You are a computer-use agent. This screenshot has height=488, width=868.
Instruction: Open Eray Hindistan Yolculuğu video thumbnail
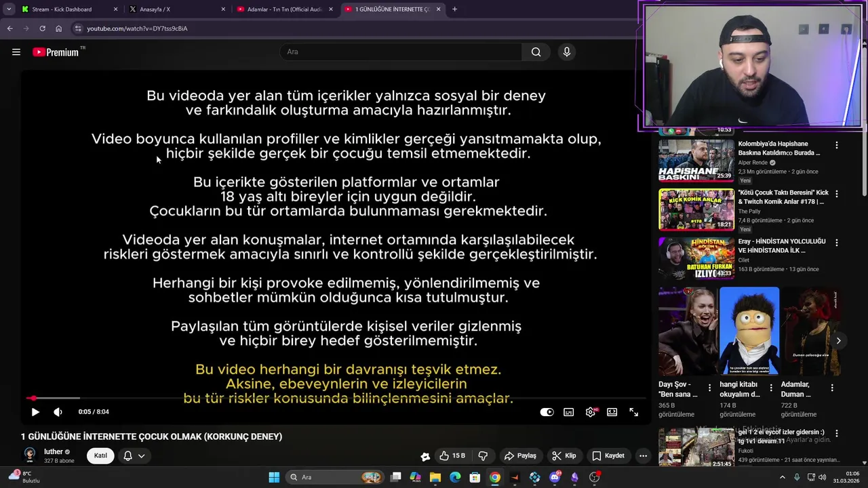(x=696, y=258)
